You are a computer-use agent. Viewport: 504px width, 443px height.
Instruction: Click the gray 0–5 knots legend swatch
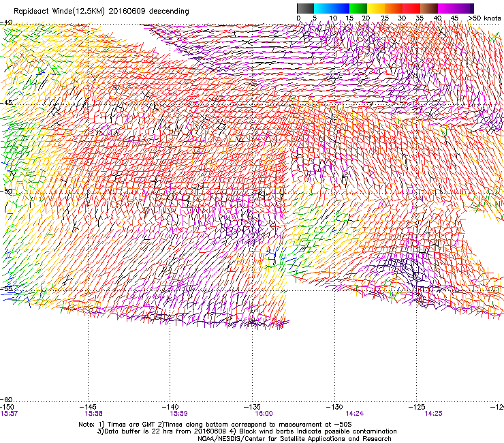(306, 8)
